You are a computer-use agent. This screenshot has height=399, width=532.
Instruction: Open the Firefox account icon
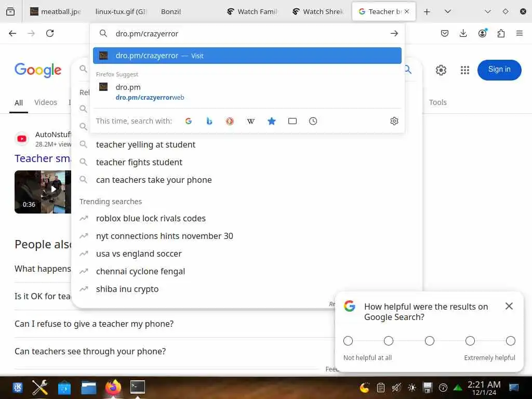(482, 33)
